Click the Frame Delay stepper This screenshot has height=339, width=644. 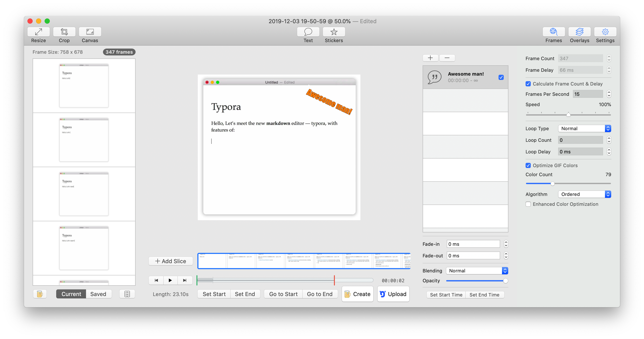[x=609, y=70]
